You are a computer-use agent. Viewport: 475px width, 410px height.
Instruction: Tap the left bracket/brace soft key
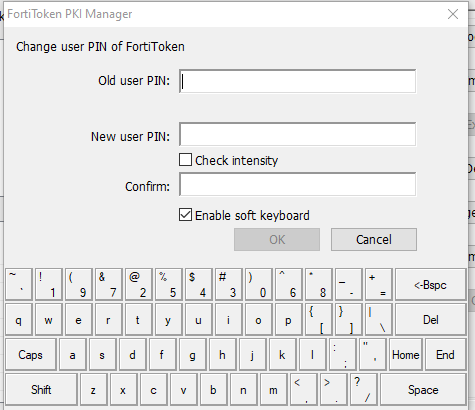[319, 319]
